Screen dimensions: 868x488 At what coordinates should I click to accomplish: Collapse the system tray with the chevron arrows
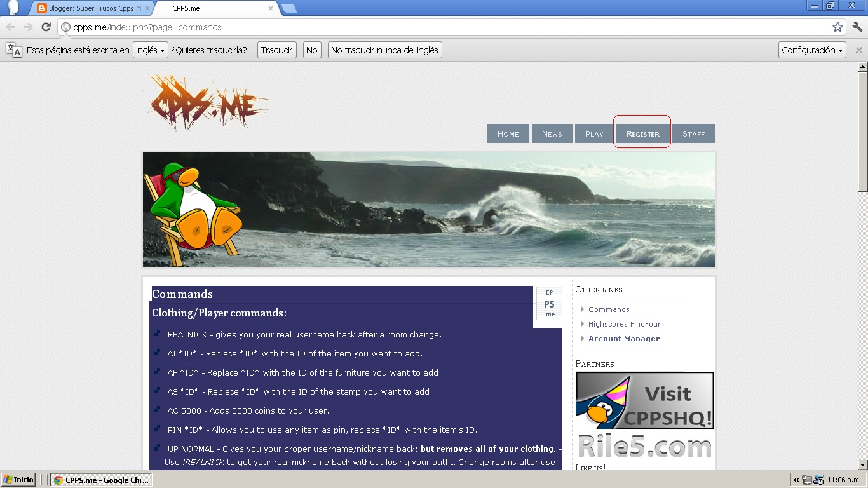coord(796,480)
